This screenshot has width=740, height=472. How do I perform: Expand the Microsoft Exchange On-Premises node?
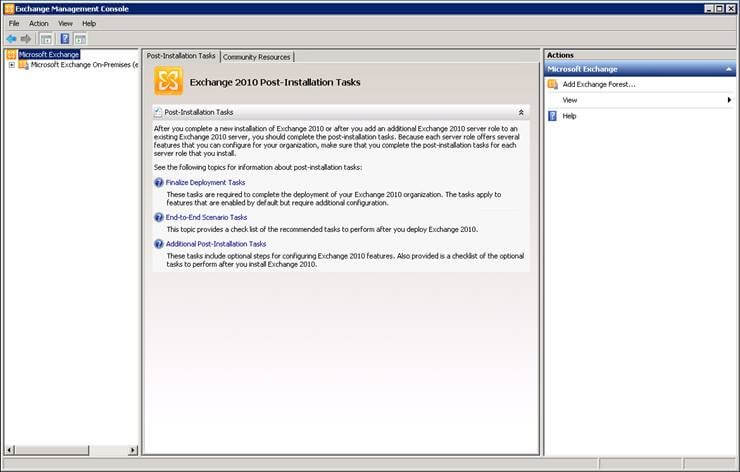(x=12, y=65)
